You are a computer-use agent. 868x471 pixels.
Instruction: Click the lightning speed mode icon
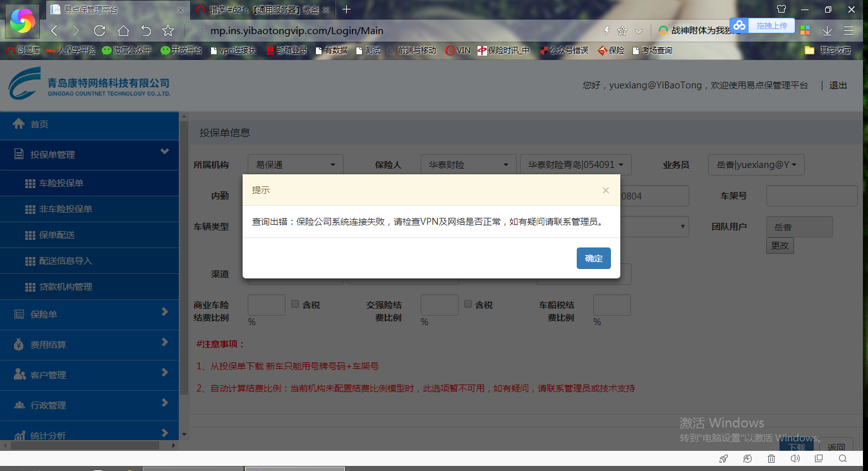[x=607, y=30]
